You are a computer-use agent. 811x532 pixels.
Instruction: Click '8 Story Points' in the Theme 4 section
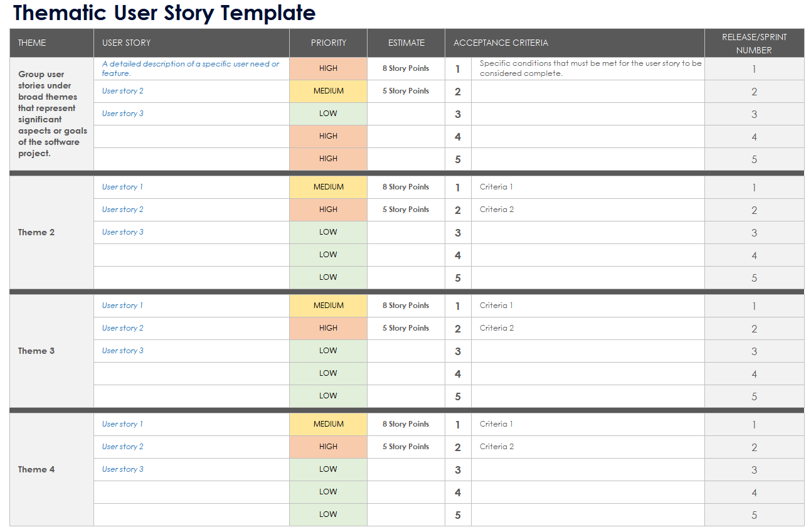406,424
